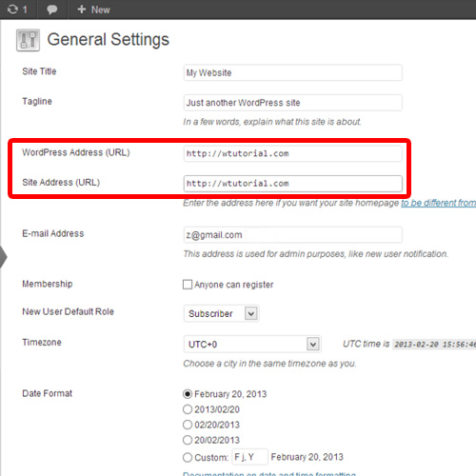Image resolution: width=476 pixels, height=476 pixels.
Task: Select the 02/20/2013 date format
Action: pyautogui.click(x=188, y=425)
